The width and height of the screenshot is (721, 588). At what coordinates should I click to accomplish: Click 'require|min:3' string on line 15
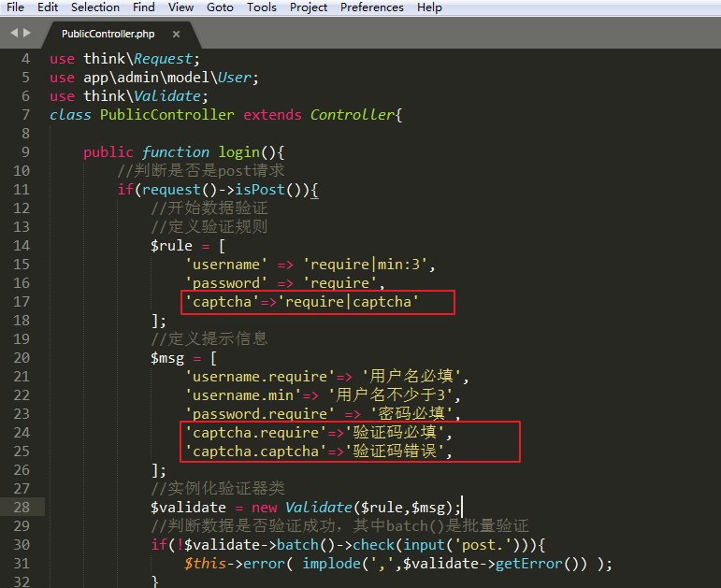[x=365, y=265]
